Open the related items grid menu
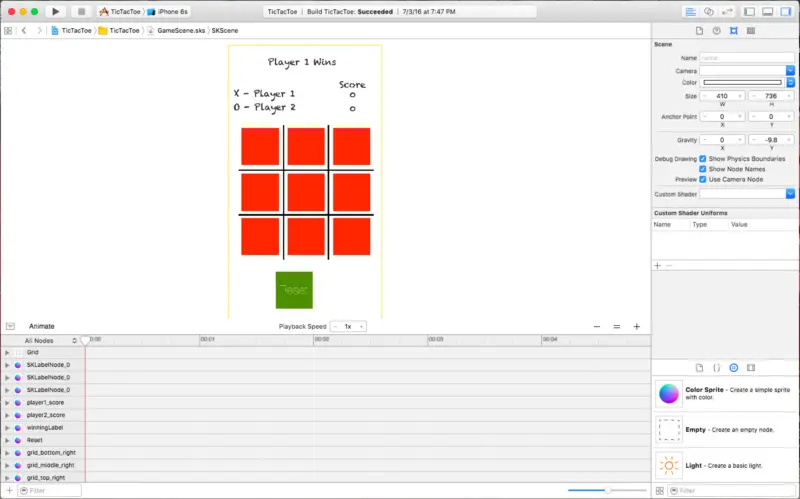 pyautogui.click(x=8, y=31)
